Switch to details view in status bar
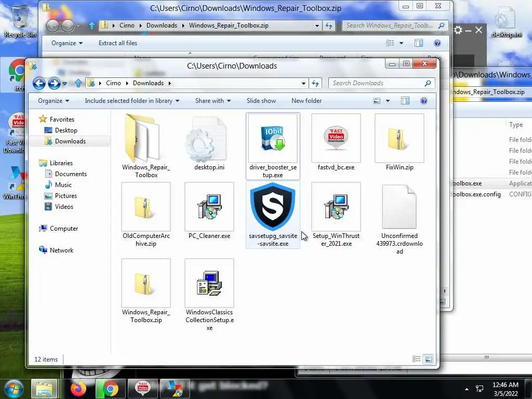Viewport: 532px width, 399px height. click(416, 359)
